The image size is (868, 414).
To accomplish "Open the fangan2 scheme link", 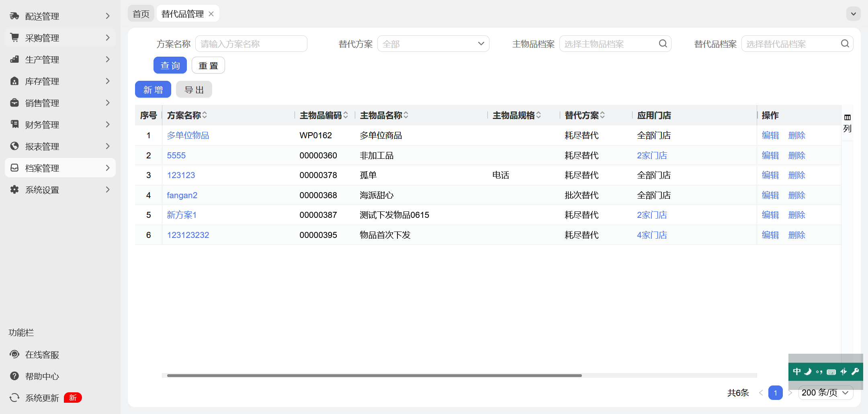I will 182,195.
